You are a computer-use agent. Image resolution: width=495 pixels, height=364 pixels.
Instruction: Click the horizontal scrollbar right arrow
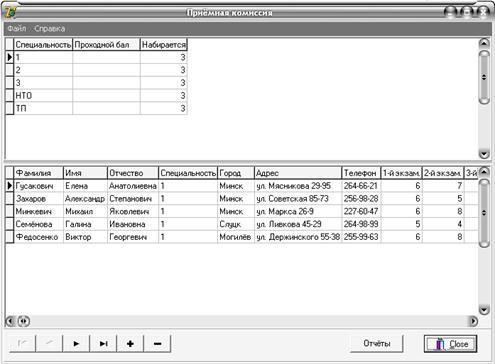[x=473, y=321]
